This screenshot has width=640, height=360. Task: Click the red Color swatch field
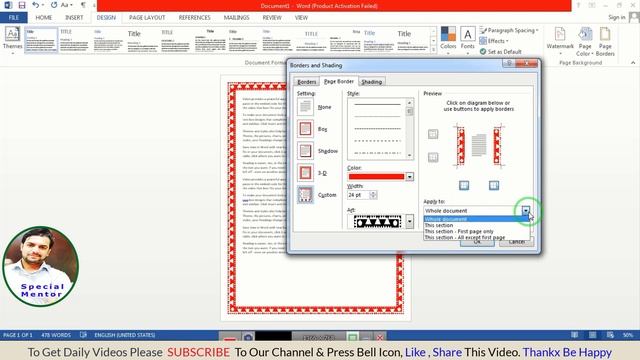click(376, 176)
